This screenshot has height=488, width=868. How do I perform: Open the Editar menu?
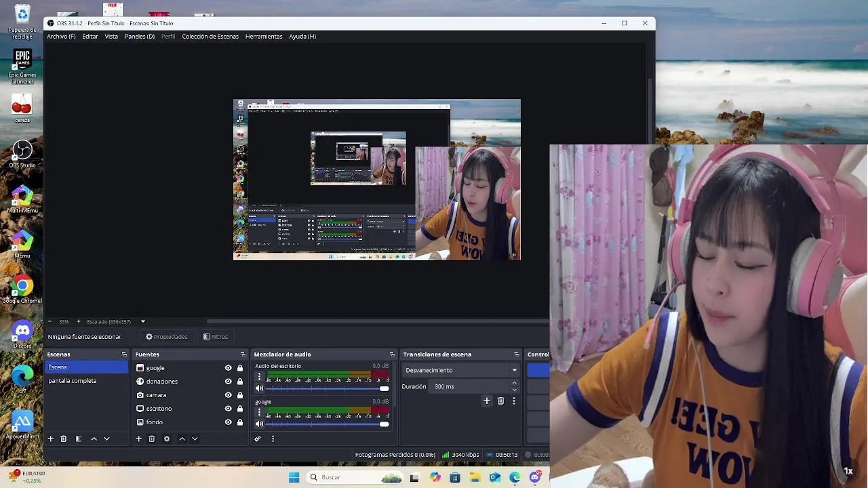(90, 37)
